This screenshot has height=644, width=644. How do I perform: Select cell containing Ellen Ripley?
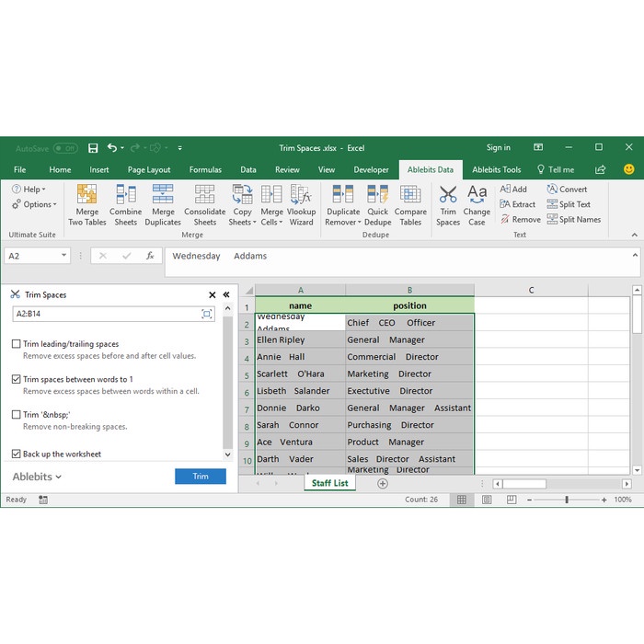pos(300,339)
